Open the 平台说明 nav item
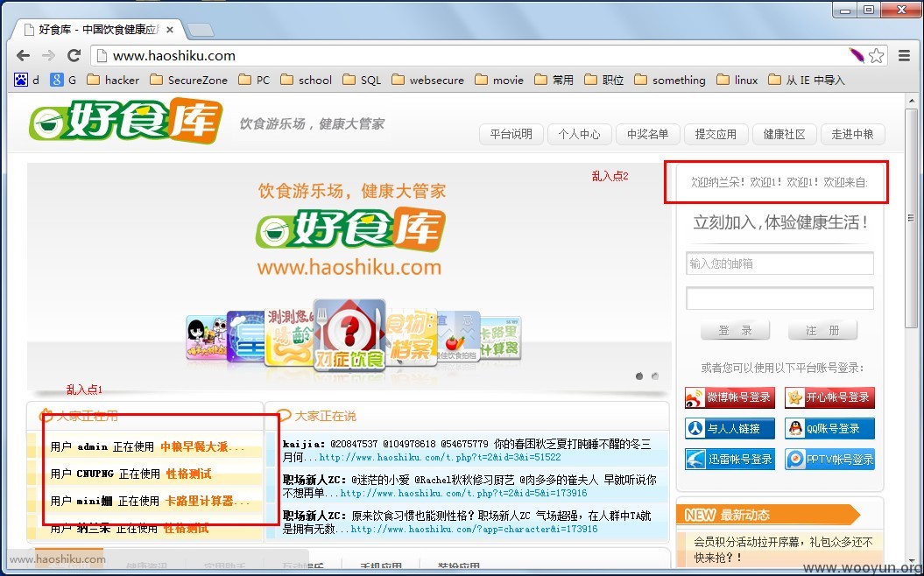 511,134
